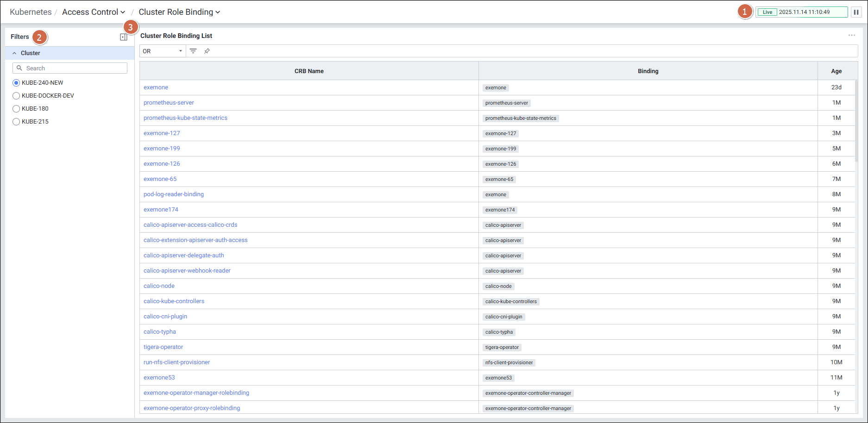
Task: Go to Kubernetes in the breadcrumb
Action: coord(31,12)
